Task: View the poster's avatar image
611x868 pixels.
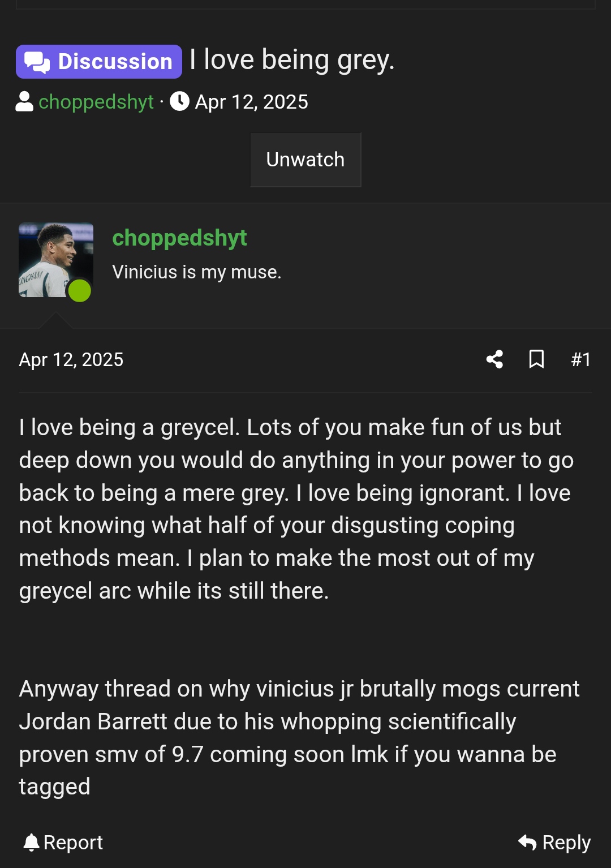Action: 56,260
